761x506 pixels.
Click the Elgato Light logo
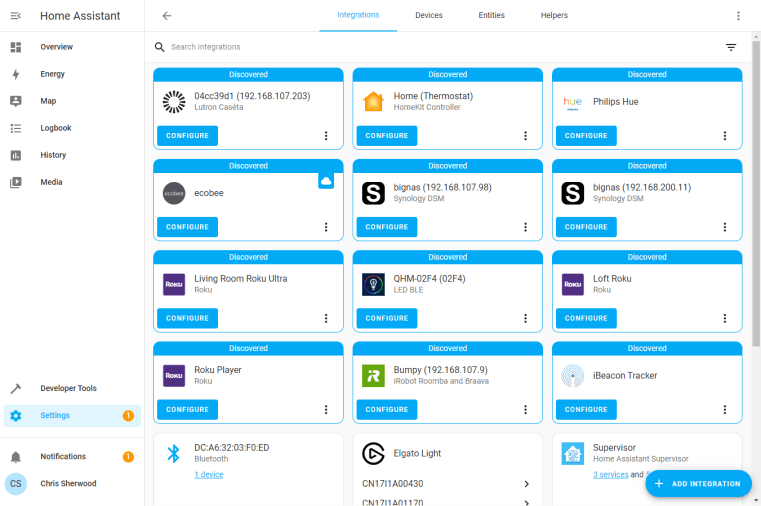(x=373, y=454)
